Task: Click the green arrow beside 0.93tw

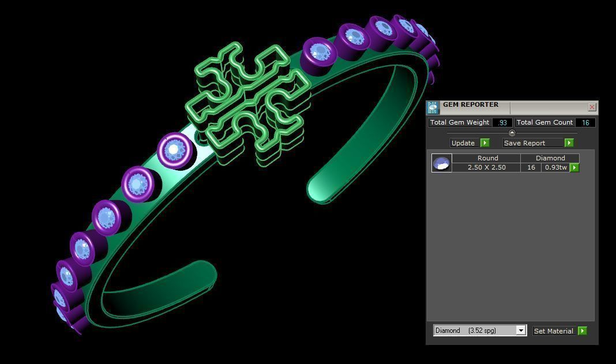Action: point(574,167)
